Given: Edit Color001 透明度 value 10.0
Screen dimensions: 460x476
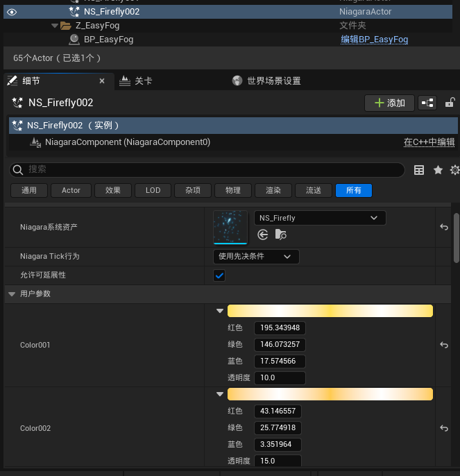Looking at the screenshot, I should click(x=280, y=378).
